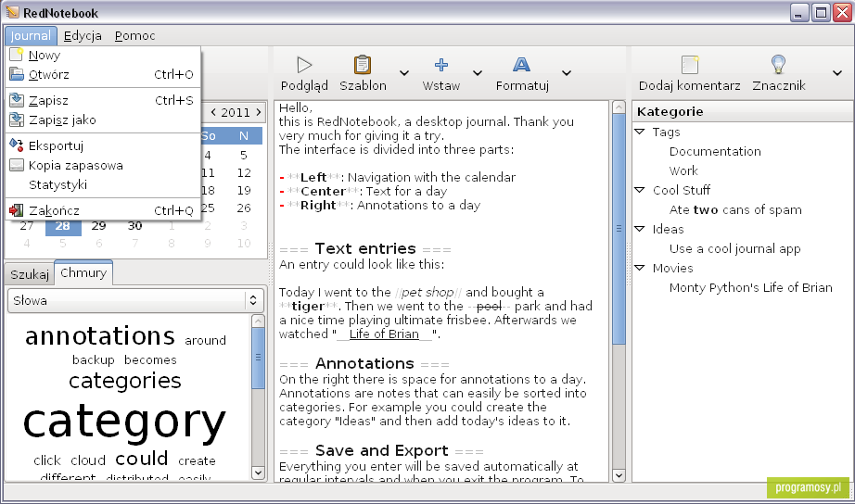The height and width of the screenshot is (504, 855).
Task: Select day 29 in the calendar
Action: tap(98, 225)
